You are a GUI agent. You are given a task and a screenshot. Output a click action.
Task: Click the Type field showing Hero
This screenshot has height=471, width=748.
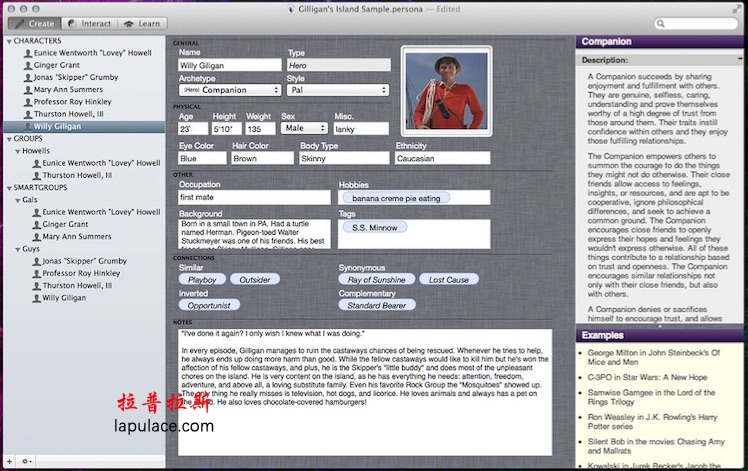(x=339, y=65)
